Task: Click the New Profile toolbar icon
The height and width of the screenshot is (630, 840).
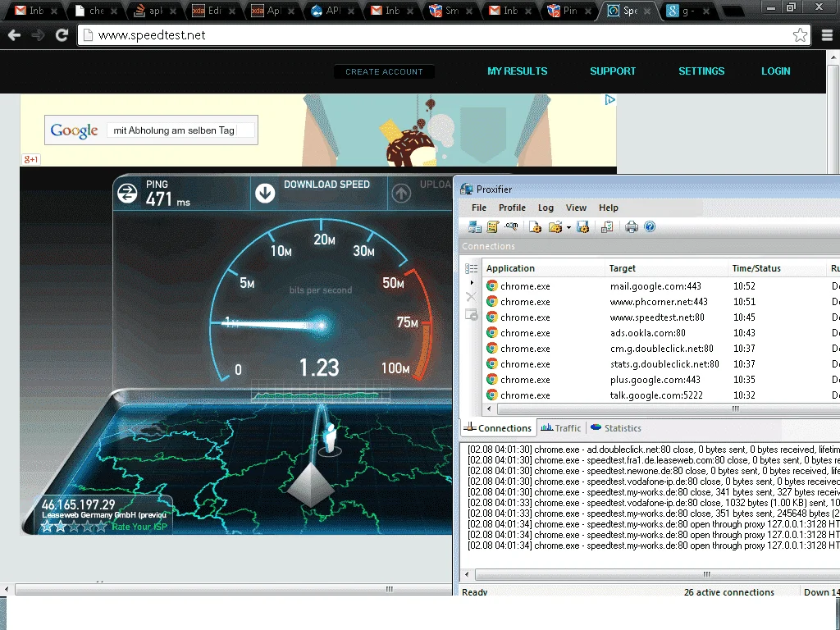Action: 535,227
